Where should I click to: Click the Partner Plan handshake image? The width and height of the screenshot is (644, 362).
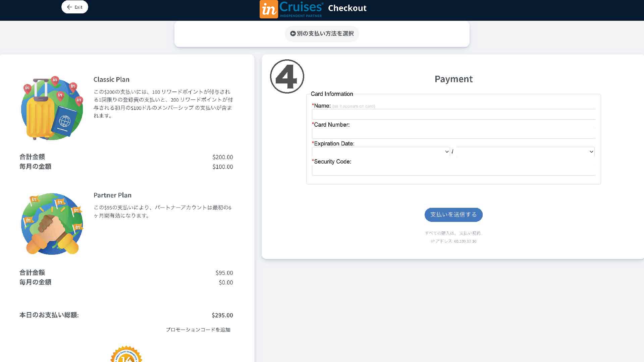point(52,224)
